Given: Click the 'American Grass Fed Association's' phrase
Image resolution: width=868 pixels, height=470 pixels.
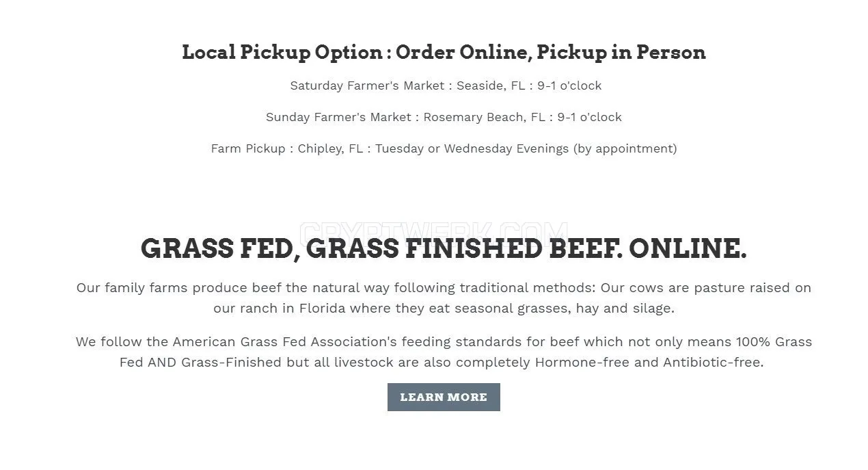Looking at the screenshot, I should (x=284, y=341).
